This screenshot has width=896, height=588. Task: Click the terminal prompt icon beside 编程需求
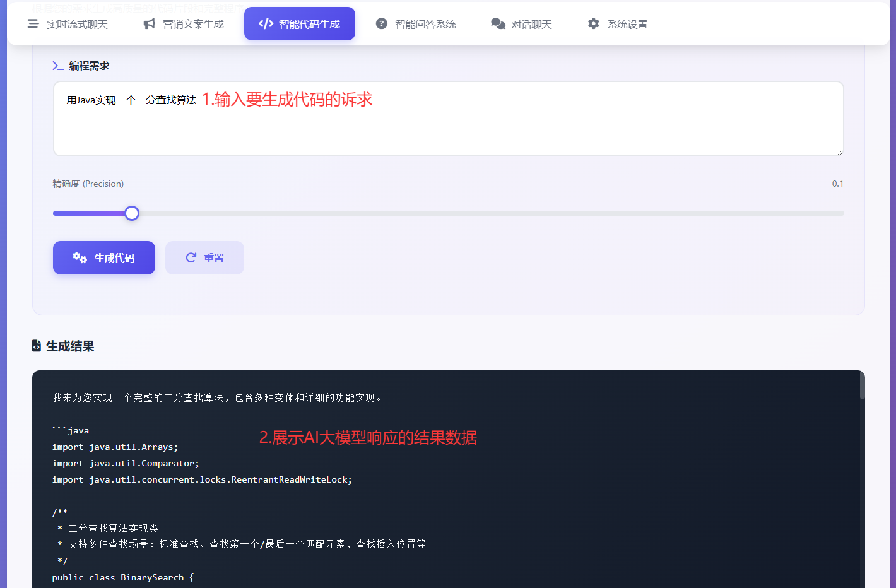[58, 66]
